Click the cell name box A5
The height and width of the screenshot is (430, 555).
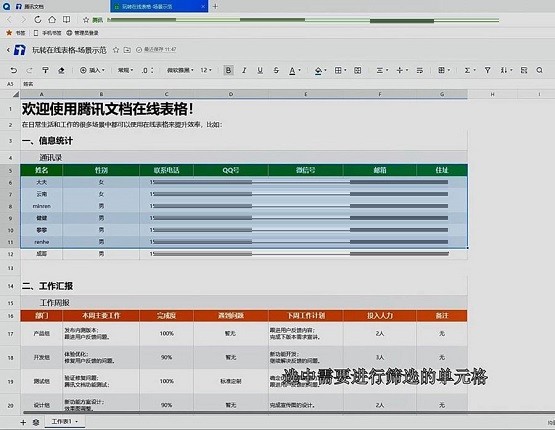[x=10, y=84]
